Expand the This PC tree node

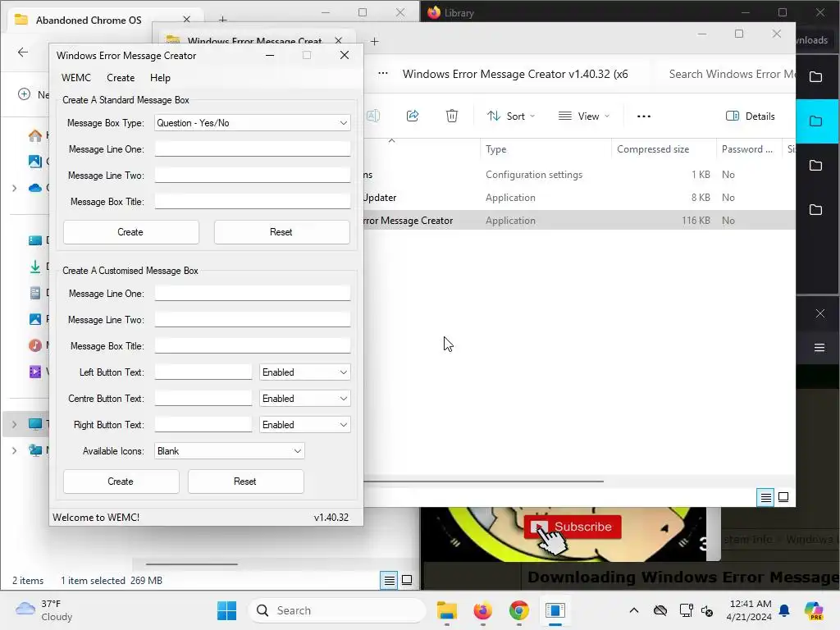click(x=15, y=424)
